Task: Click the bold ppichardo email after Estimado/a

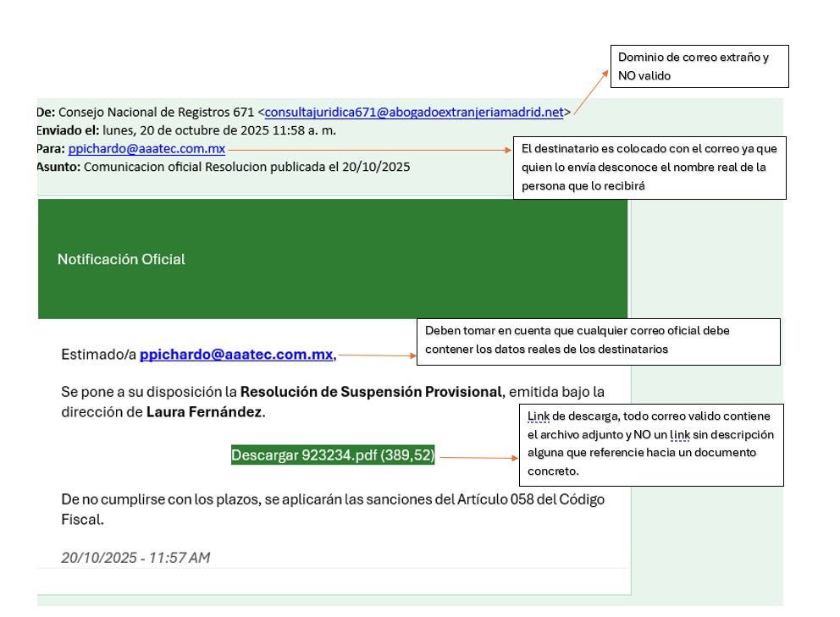Action: (x=236, y=355)
